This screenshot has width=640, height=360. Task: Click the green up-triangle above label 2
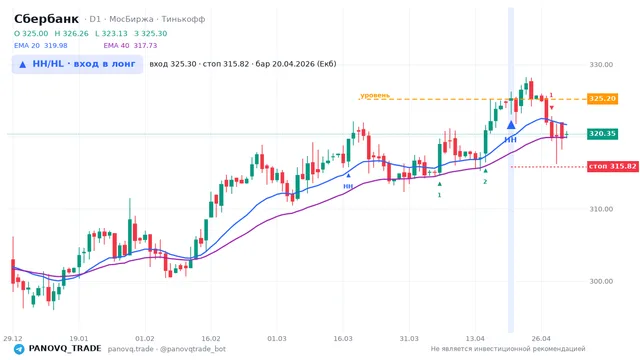click(x=485, y=171)
